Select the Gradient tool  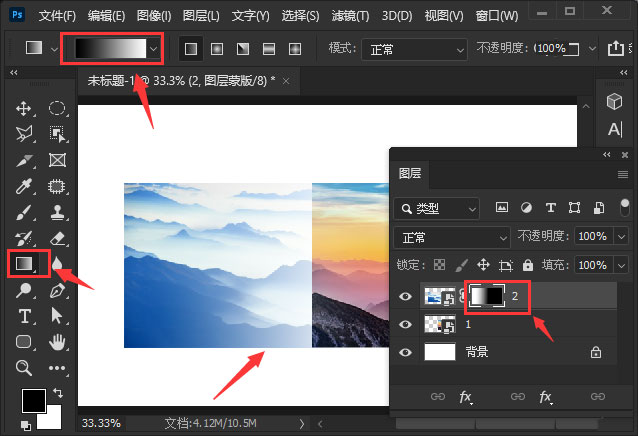point(24,264)
